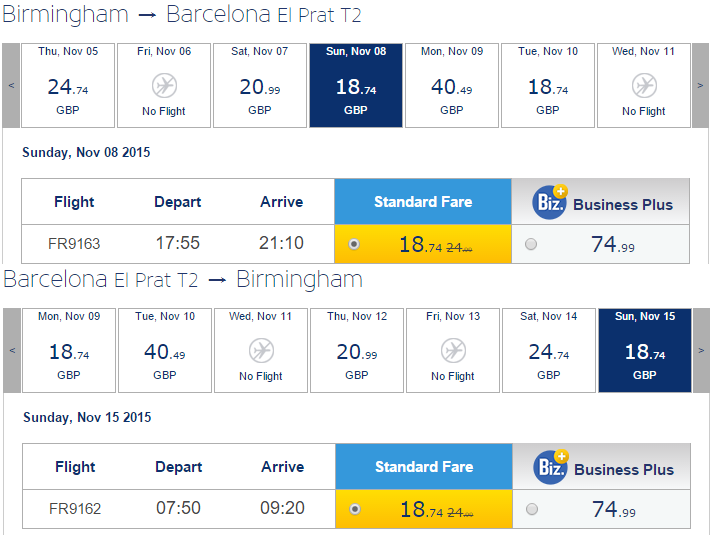Select Business Plus 74.99 radio for flight FR9163

[x=531, y=244]
